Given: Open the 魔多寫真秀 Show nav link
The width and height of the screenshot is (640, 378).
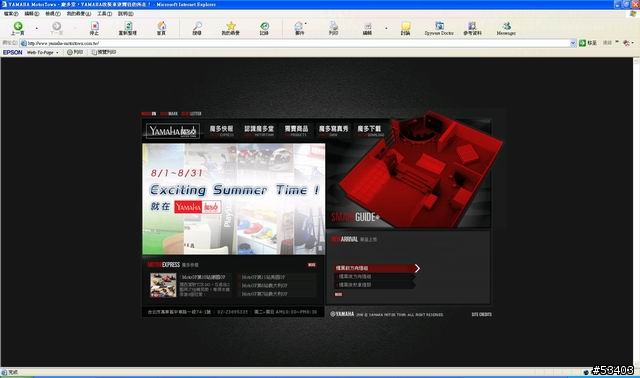Looking at the screenshot, I should point(333,131).
